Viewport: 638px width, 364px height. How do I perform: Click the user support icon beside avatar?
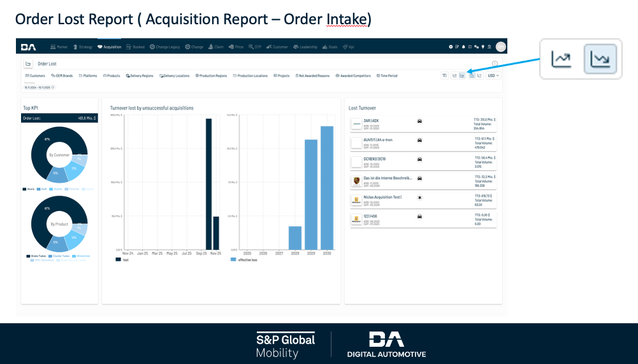(x=489, y=47)
